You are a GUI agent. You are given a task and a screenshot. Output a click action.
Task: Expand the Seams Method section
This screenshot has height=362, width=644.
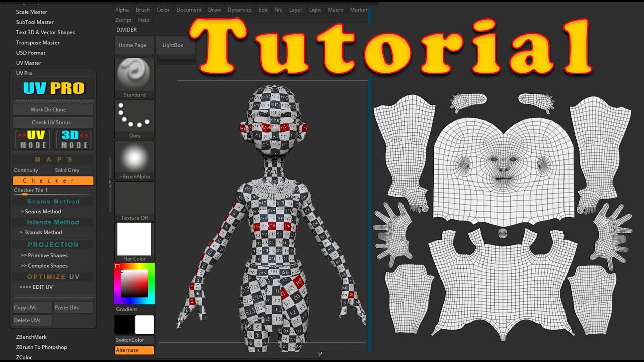[43, 212]
